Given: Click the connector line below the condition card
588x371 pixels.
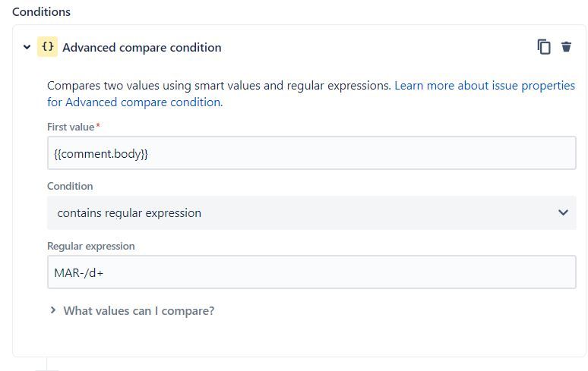Looking at the screenshot, I should 47,364.
